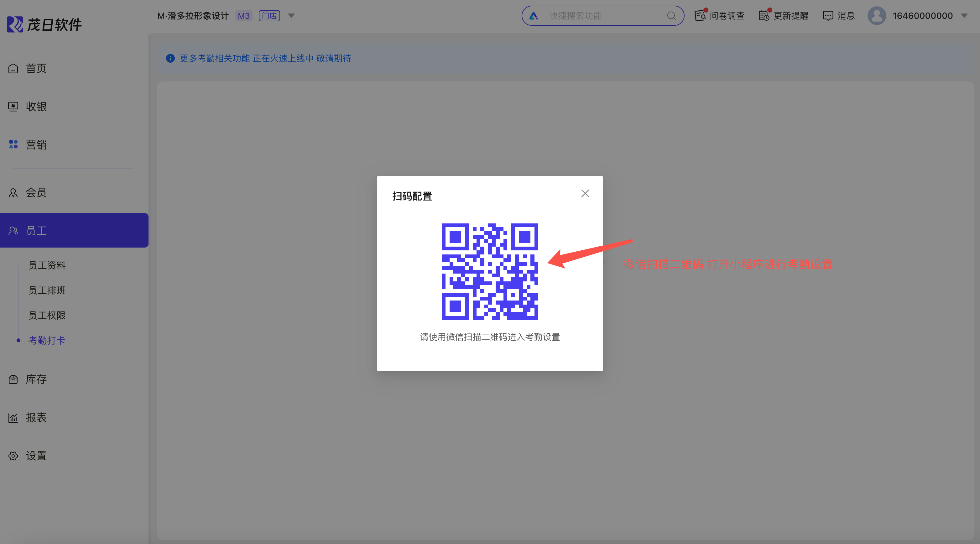Click the questionnaire (问卷调查) icon
This screenshot has height=544, width=980.
[x=700, y=16]
